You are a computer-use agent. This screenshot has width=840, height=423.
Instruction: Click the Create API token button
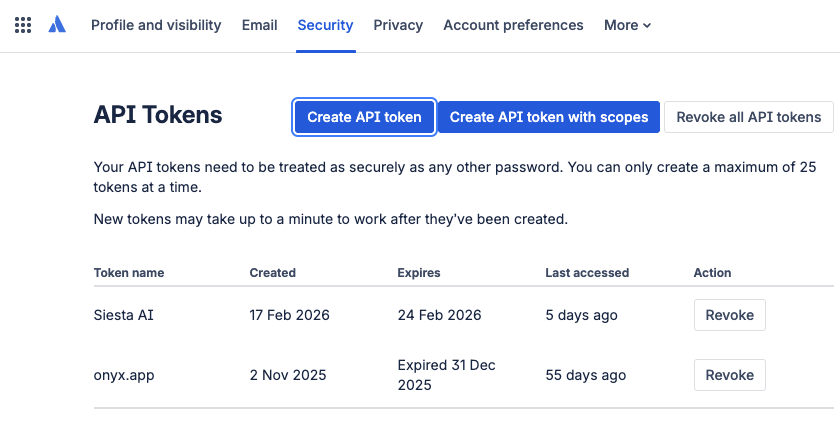pyautogui.click(x=364, y=117)
